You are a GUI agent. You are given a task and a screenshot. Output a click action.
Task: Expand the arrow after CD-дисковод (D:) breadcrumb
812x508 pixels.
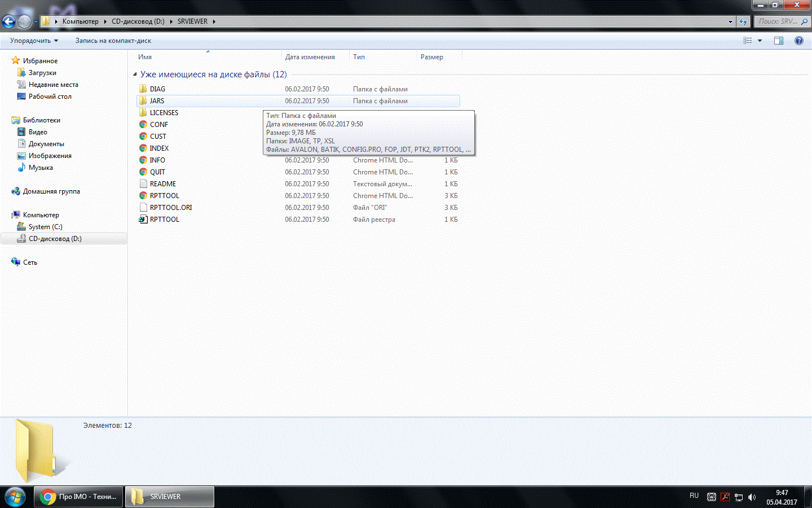[171, 21]
